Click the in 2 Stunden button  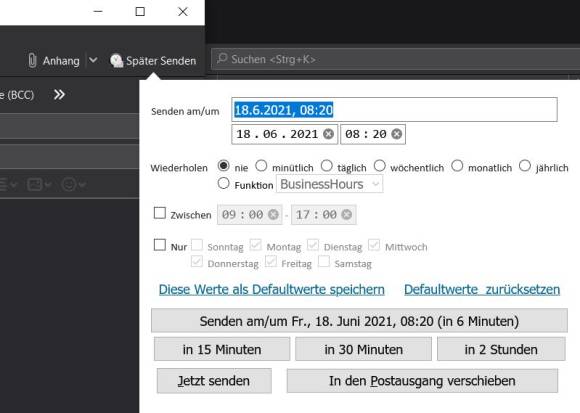click(501, 349)
